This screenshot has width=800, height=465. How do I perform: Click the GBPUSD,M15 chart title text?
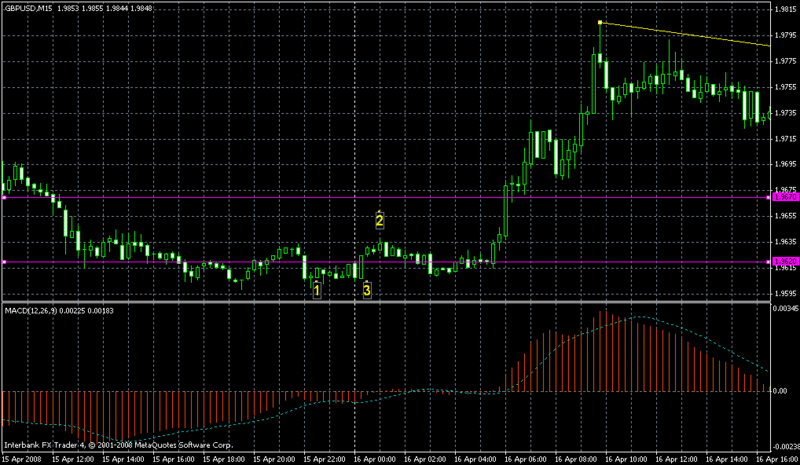29,8
